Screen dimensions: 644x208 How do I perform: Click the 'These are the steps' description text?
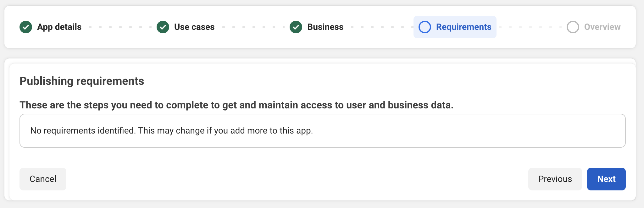(x=236, y=105)
